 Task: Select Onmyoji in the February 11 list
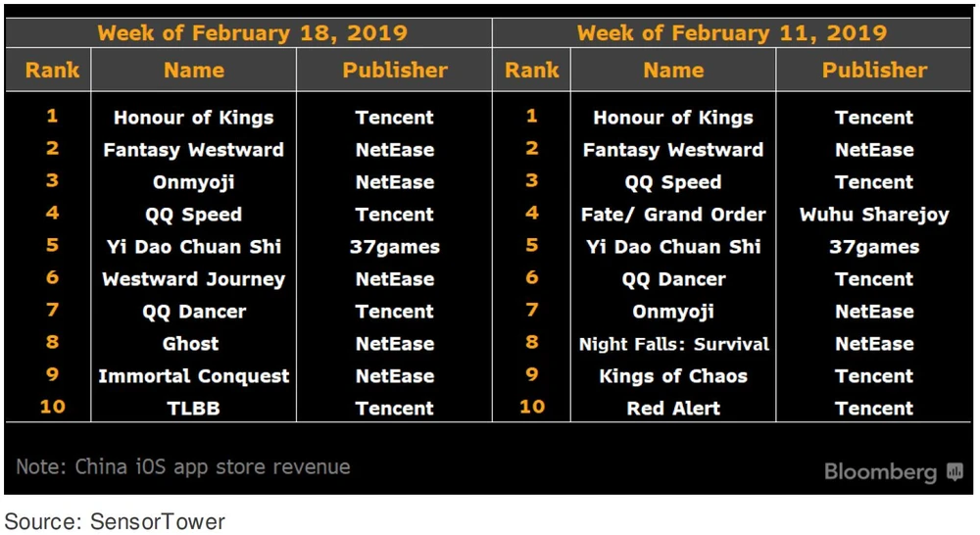coord(673,312)
